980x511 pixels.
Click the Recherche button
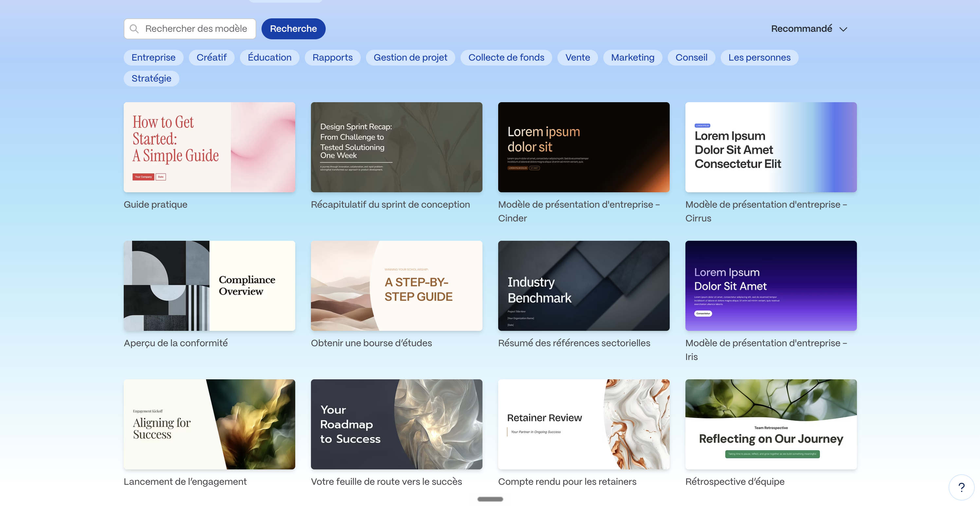pos(293,28)
